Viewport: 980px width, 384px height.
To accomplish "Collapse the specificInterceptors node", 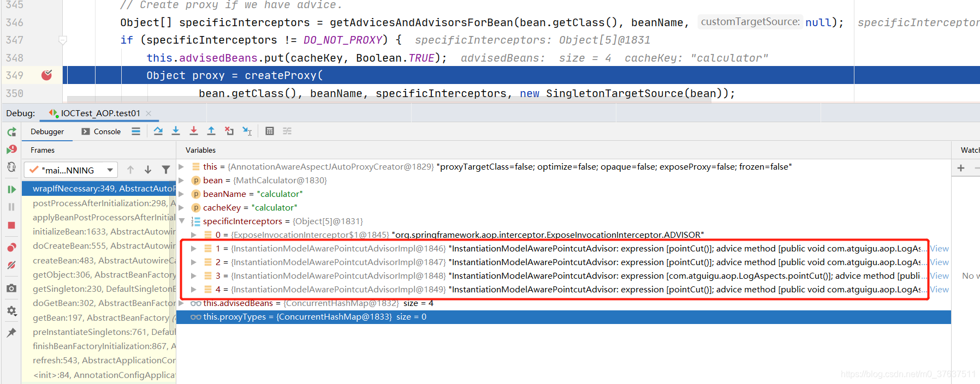I will coord(182,221).
